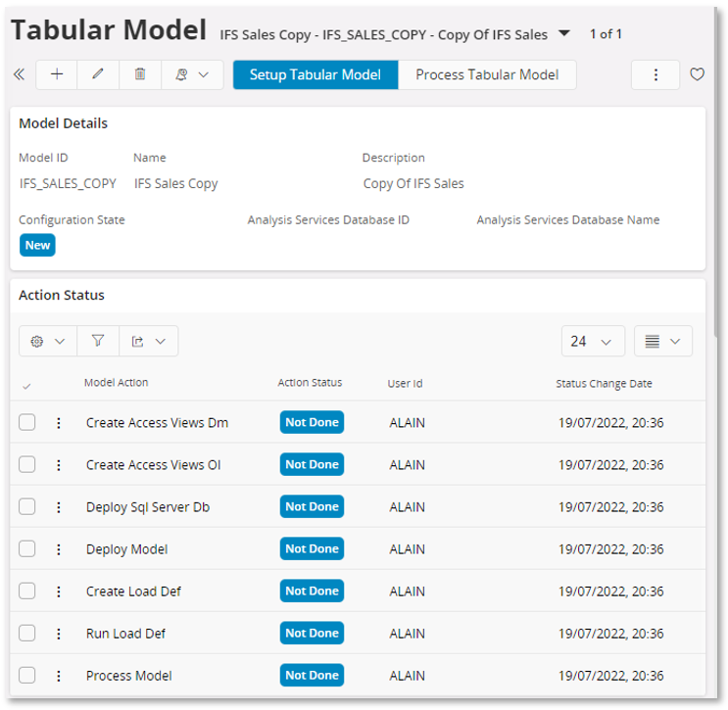Add a new tabular model record
728x710 pixels.
57,74
